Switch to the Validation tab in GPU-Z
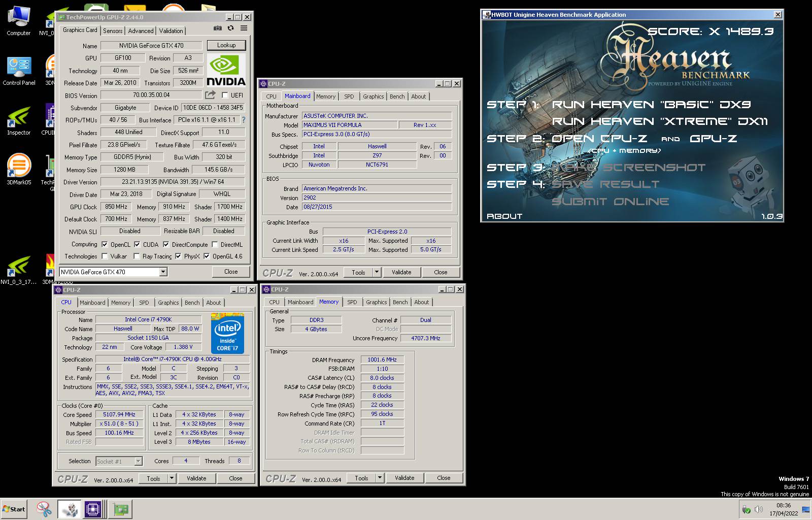The width and height of the screenshot is (812, 520). [171, 31]
